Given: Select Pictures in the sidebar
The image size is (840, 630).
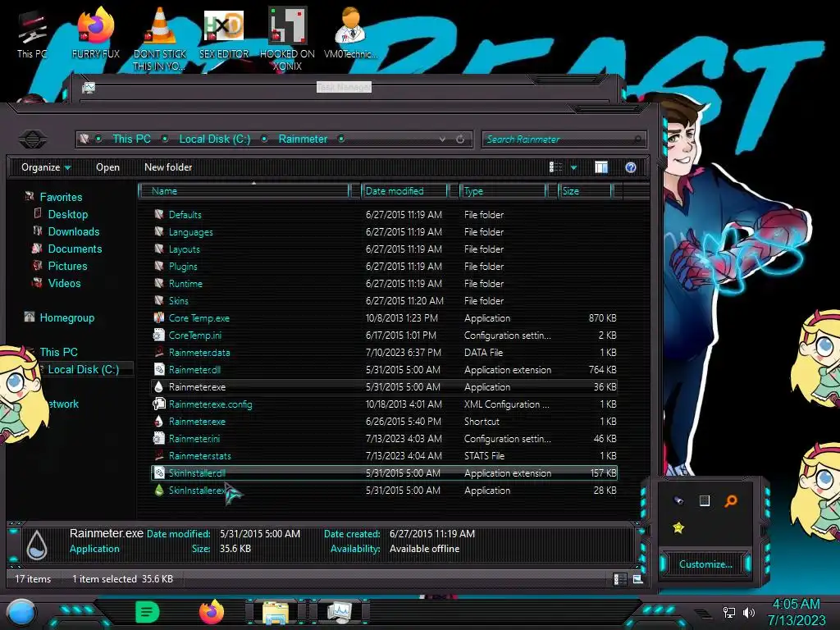Looking at the screenshot, I should pyautogui.click(x=67, y=266).
